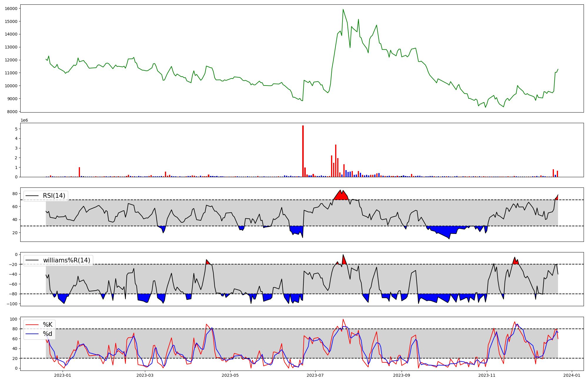Click the blue %d legend line sample
Image resolution: width=588 pixels, height=382 pixels.
(x=32, y=334)
